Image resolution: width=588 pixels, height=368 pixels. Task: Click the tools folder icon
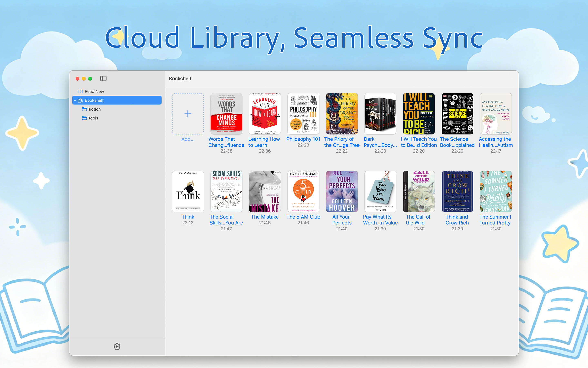pyautogui.click(x=85, y=118)
